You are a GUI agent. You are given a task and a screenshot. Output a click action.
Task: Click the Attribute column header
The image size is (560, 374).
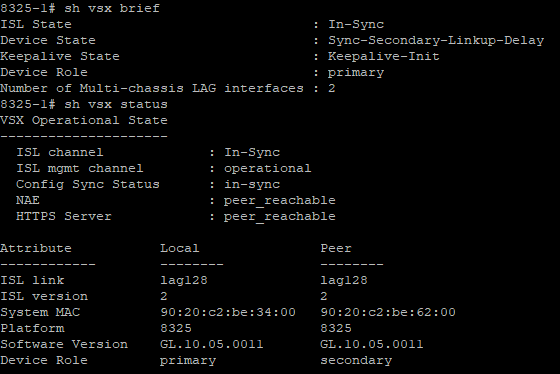click(36, 248)
